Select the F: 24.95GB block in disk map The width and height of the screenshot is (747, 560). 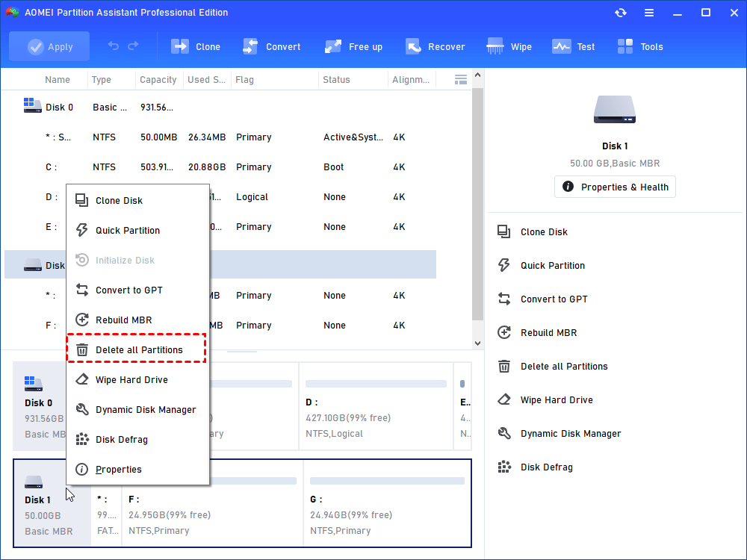[x=212, y=503]
